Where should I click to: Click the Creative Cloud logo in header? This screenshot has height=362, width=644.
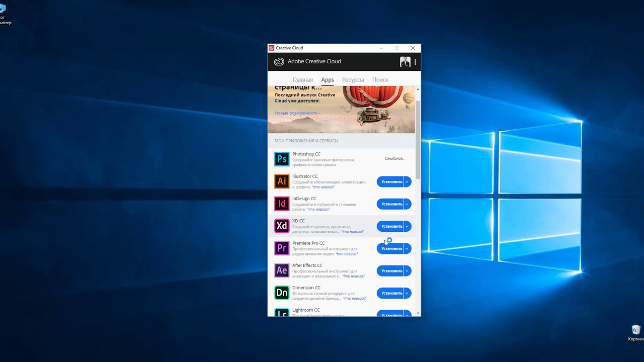coord(279,61)
